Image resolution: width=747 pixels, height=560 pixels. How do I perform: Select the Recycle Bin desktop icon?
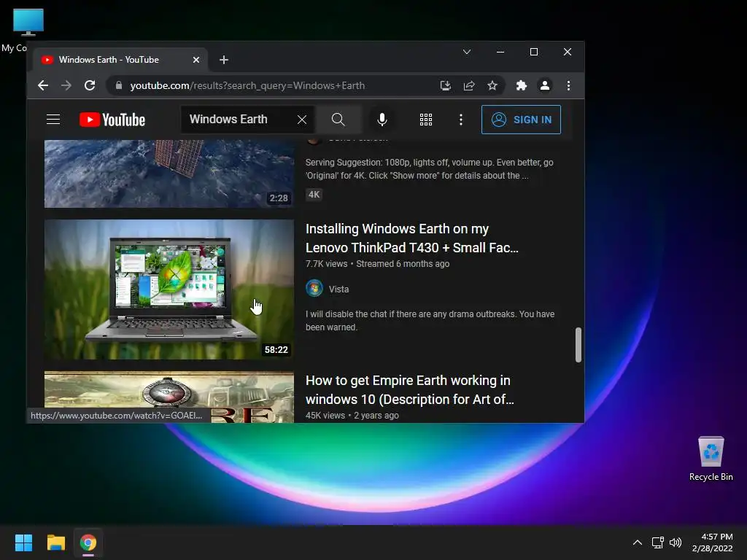click(x=711, y=459)
